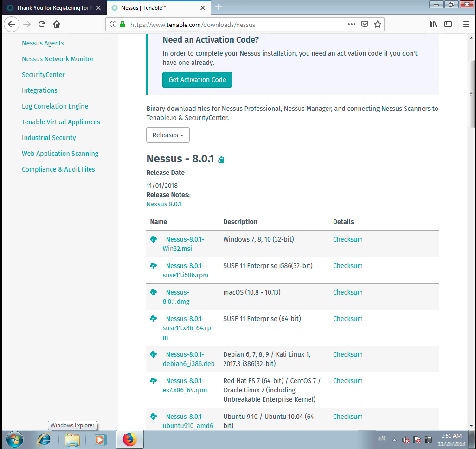
Task: Open the Firefox hamburger menu
Action: pos(466,24)
